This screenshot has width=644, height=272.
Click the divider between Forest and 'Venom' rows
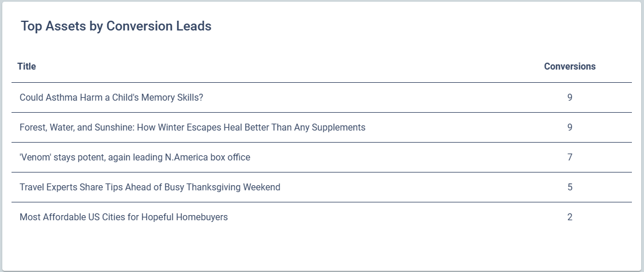pyautogui.click(x=321, y=142)
